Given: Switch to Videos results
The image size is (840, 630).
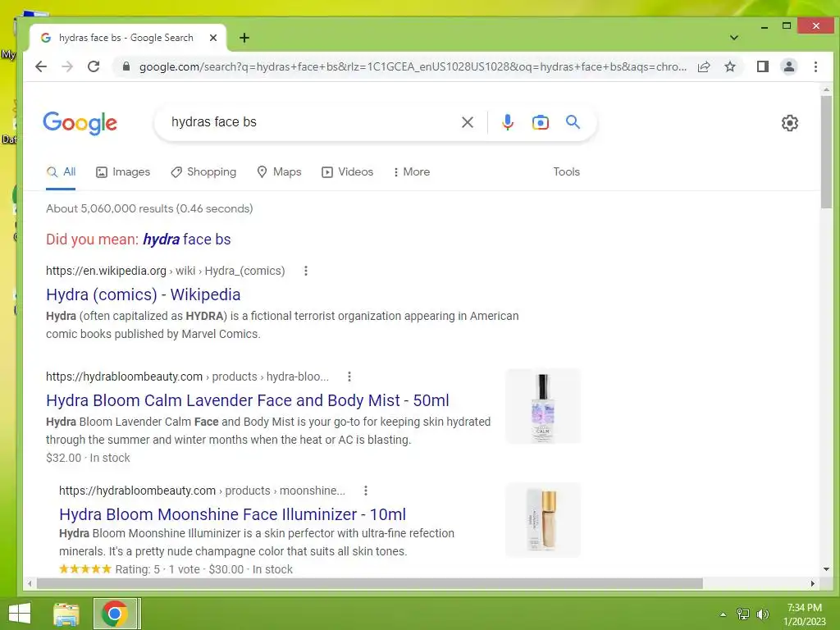Looking at the screenshot, I should [x=347, y=172].
